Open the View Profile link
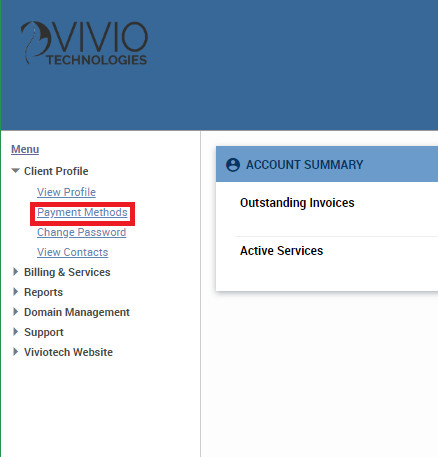Image resolution: width=438 pixels, height=457 pixels. pyautogui.click(x=66, y=192)
